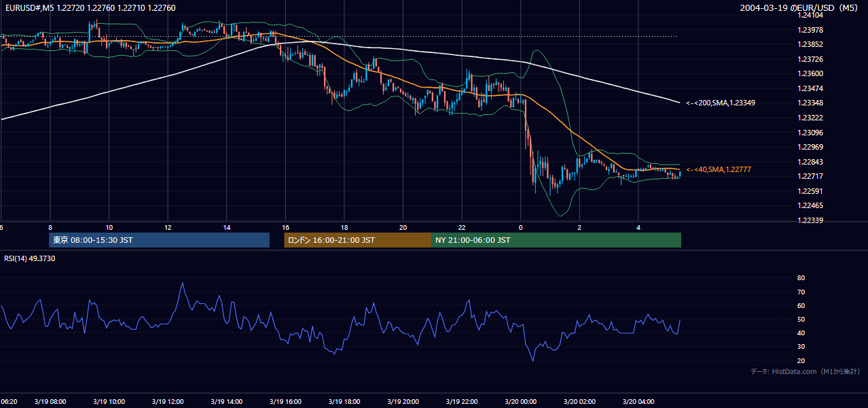
Task: Select the Tokyo 08:00-15:30 JST session bar
Action: [160, 240]
